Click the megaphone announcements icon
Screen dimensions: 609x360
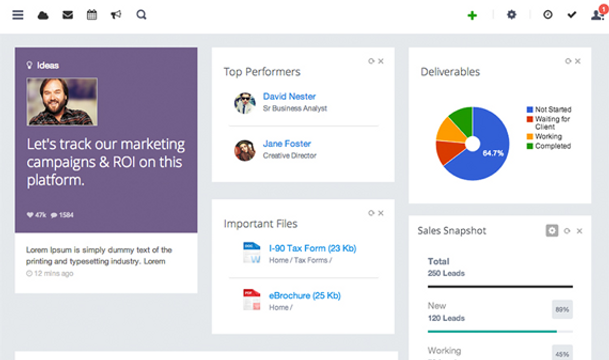(116, 15)
